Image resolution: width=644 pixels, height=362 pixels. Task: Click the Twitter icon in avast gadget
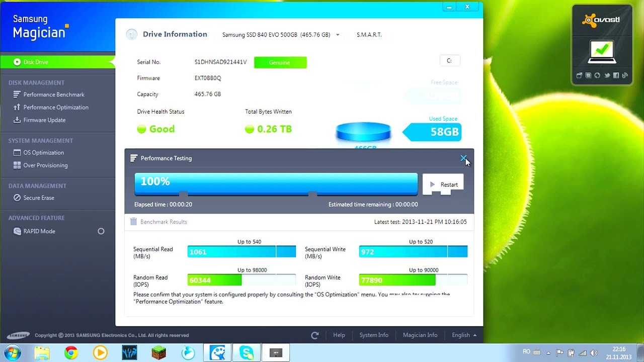(607, 75)
